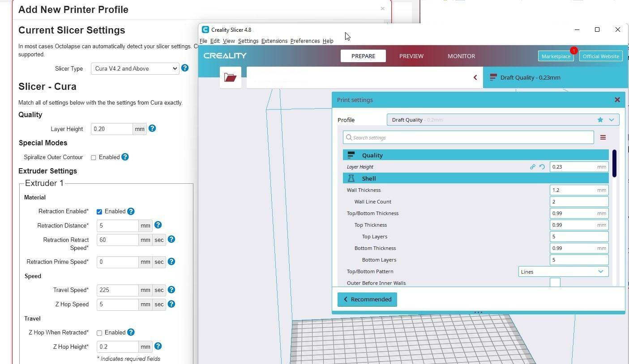Switch to the PREVIEW tab

click(x=411, y=56)
